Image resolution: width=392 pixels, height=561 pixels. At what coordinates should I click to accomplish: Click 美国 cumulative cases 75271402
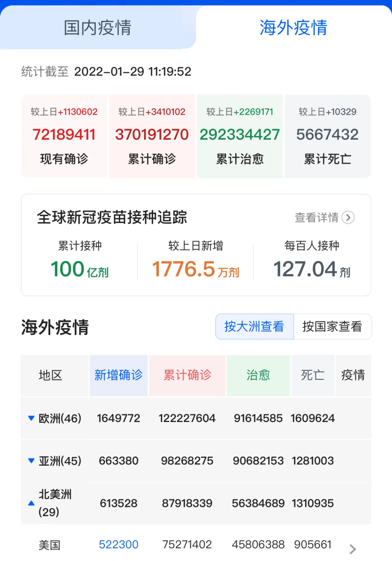tap(187, 545)
